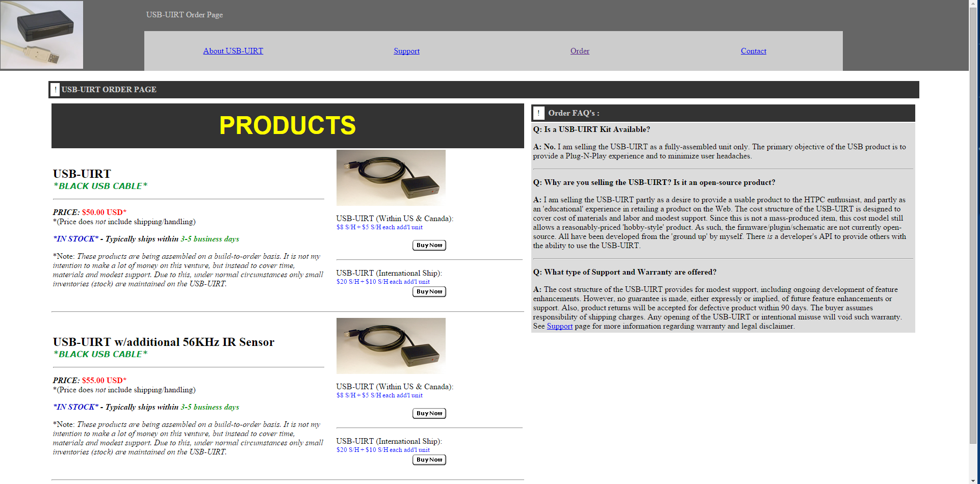980x484 pixels.
Task: Click scrollbar down arrow at bottom of page
Action: [x=974, y=479]
